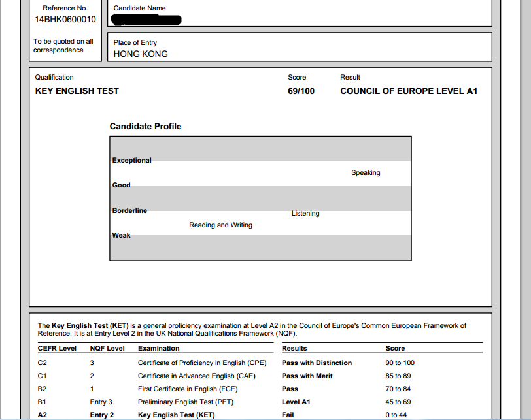Click the '85 to 89' score range

point(398,376)
